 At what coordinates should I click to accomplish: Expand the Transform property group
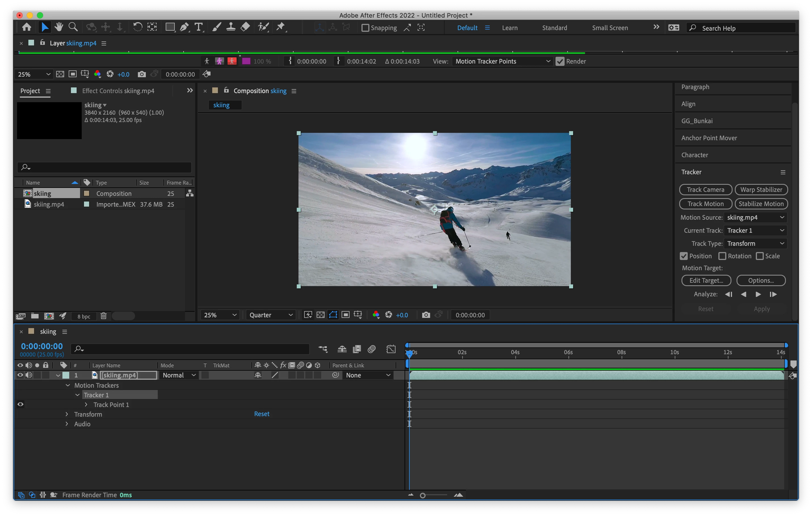tap(67, 414)
